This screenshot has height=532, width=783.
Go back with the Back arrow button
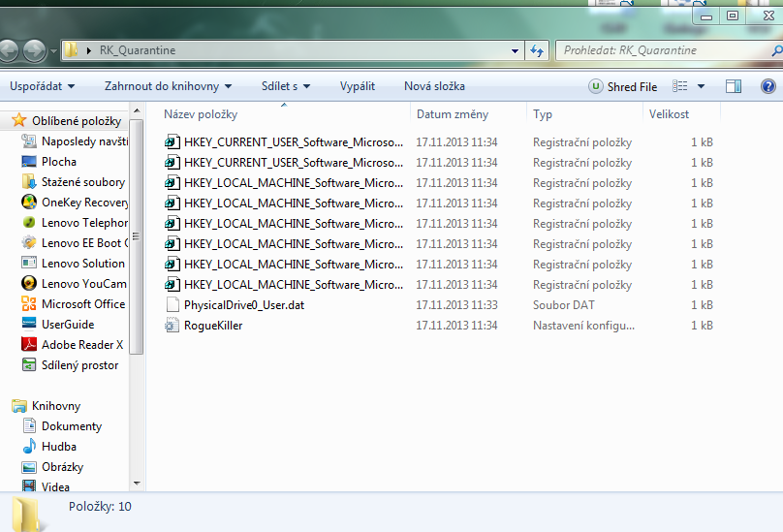coord(8,50)
